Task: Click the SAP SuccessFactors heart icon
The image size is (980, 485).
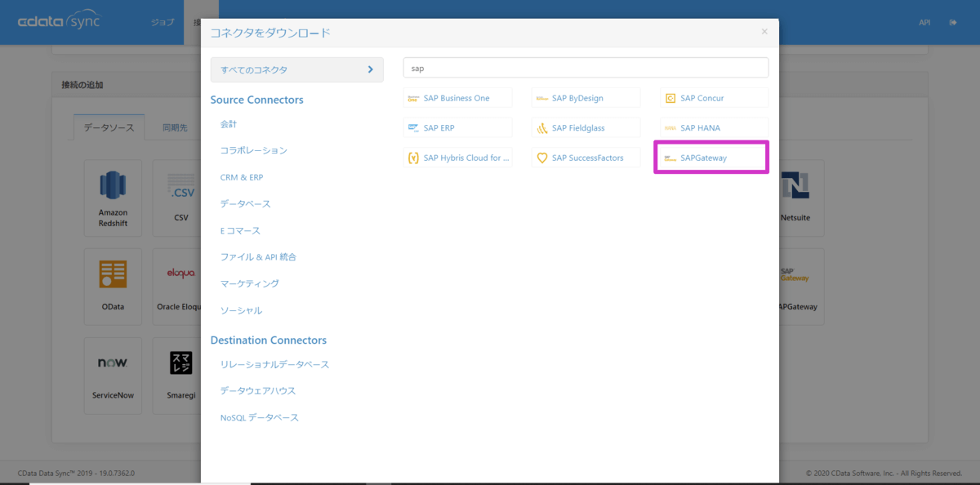Action: 542,158
